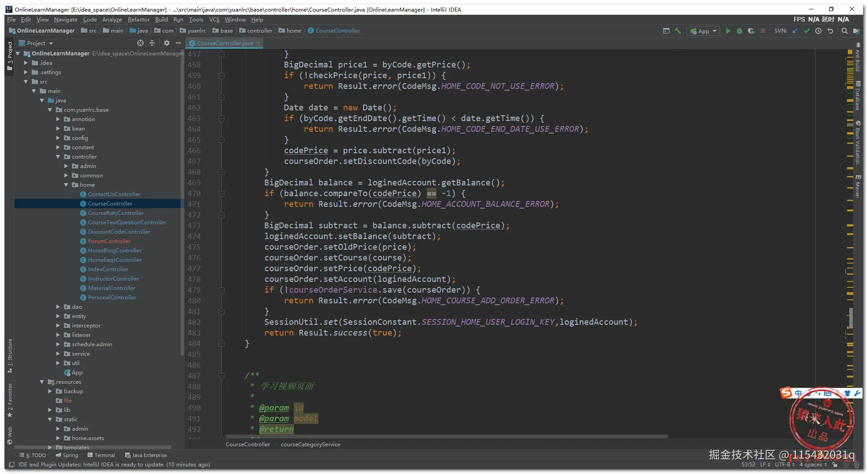Image resolution: width=868 pixels, height=474 pixels.
Task: Open the Terminal tab at bottom
Action: click(102, 455)
